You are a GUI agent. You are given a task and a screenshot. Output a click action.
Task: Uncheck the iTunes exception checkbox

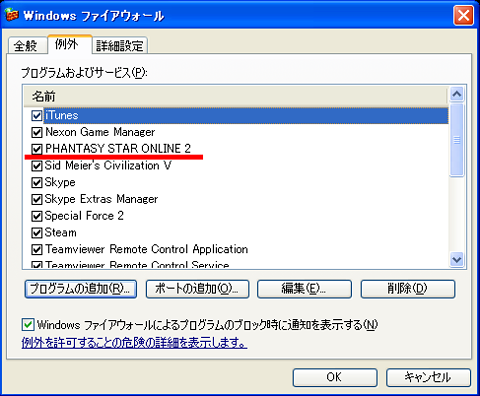(x=36, y=116)
